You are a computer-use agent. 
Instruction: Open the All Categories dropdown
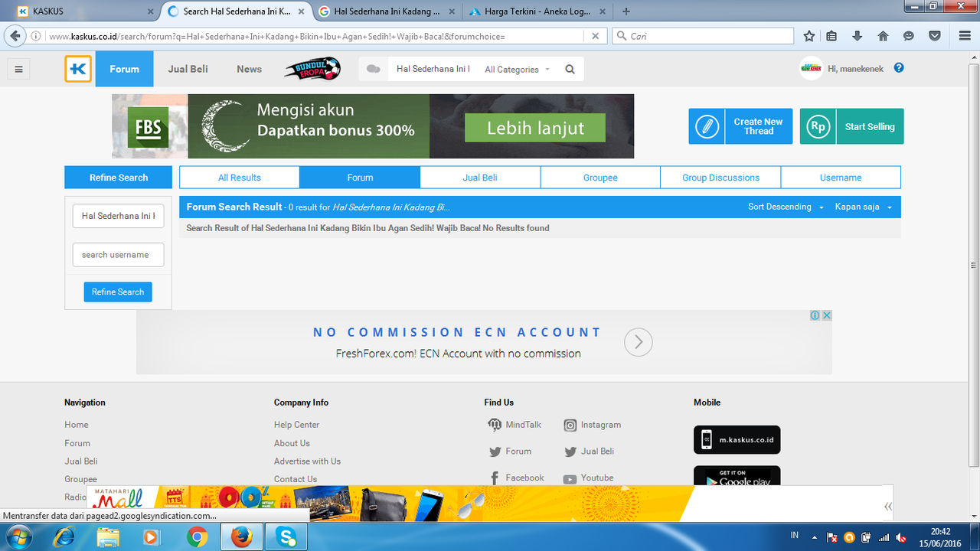[x=518, y=70]
